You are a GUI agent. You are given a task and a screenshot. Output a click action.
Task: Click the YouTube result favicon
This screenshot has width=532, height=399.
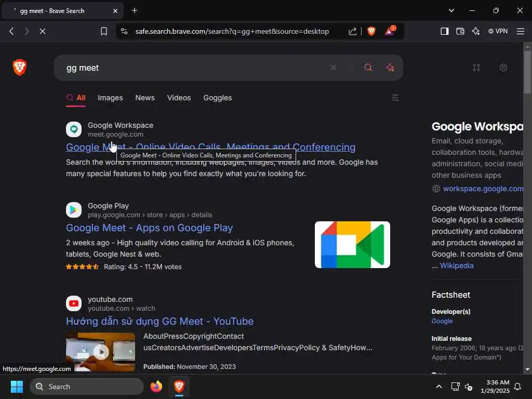tap(74, 303)
